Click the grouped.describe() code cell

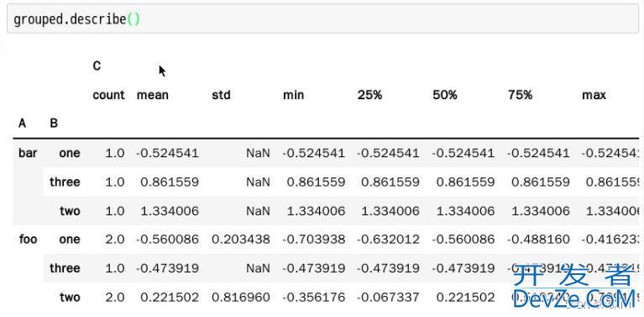coord(322,18)
